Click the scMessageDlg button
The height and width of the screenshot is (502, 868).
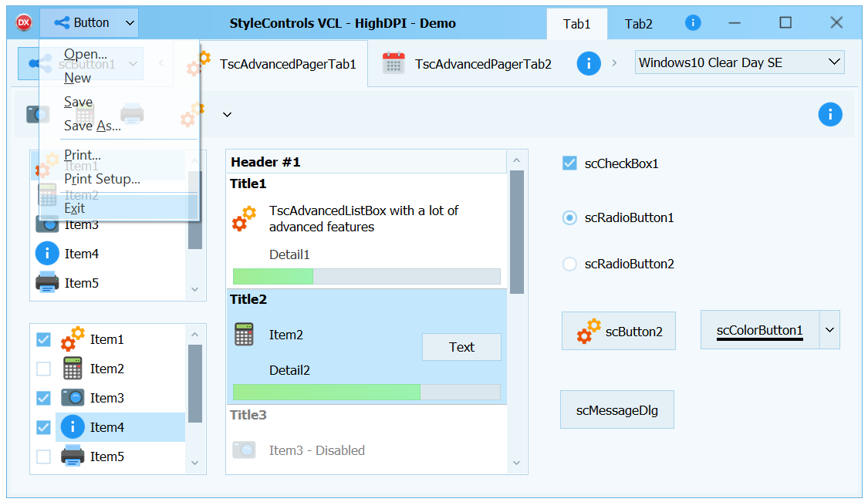[x=617, y=410]
